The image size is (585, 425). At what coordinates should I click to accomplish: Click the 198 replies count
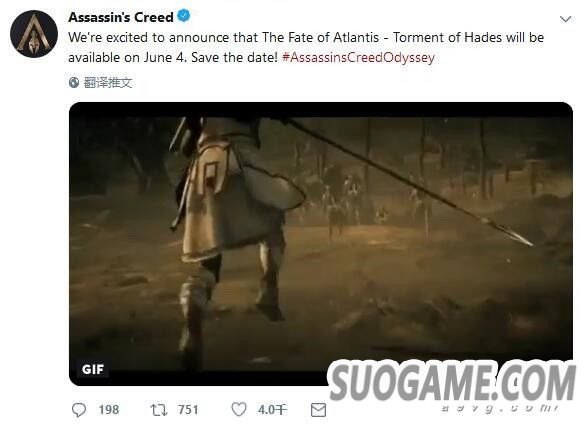coord(109,410)
